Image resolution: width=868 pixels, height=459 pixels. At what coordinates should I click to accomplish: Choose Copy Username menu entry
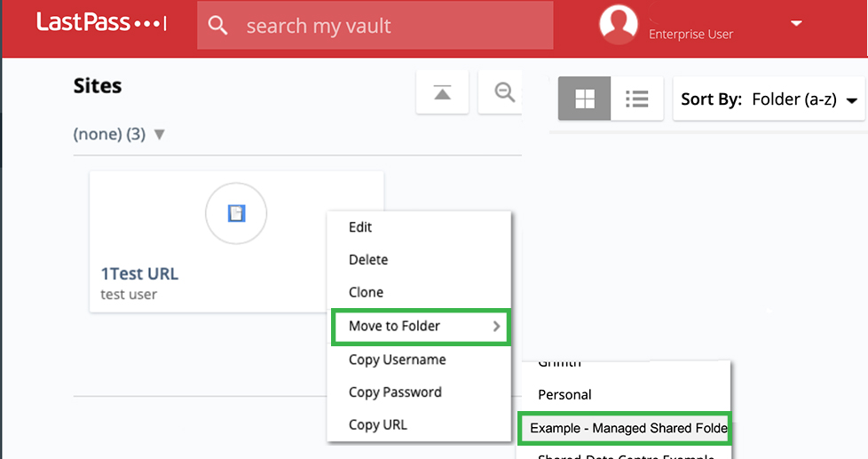(397, 360)
